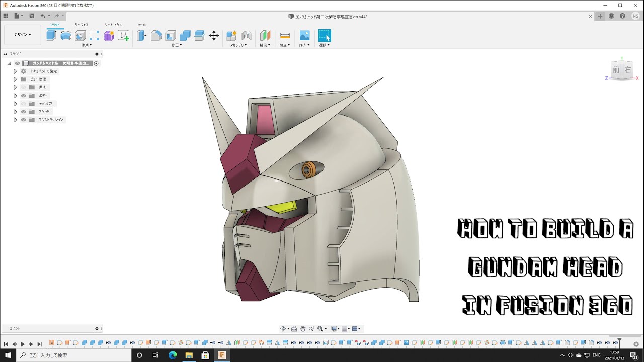
Task: Select the Combine tool
Action: [x=185, y=36]
